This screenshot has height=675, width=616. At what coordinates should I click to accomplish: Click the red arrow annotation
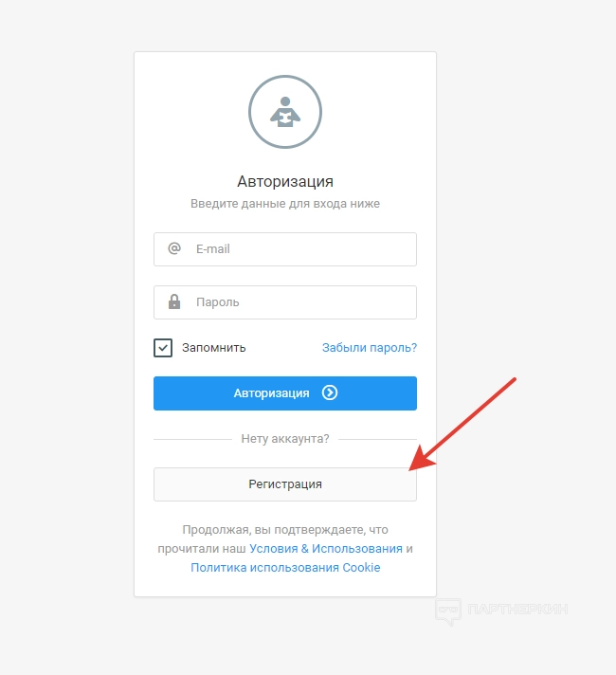(462, 424)
